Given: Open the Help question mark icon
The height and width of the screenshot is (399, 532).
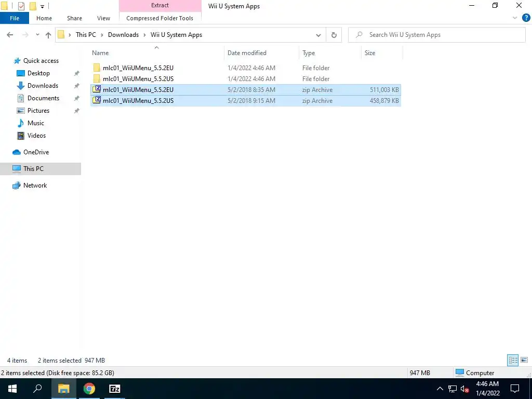Looking at the screenshot, I should (526, 18).
